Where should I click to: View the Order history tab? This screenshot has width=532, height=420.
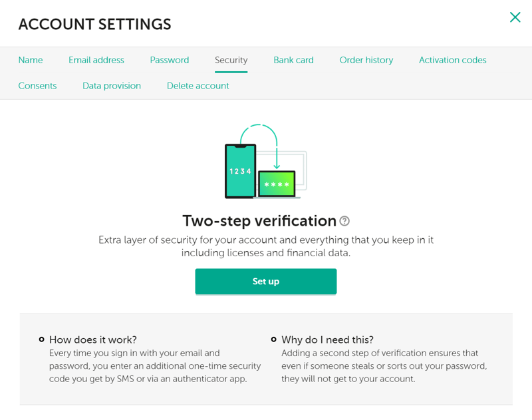tap(366, 60)
